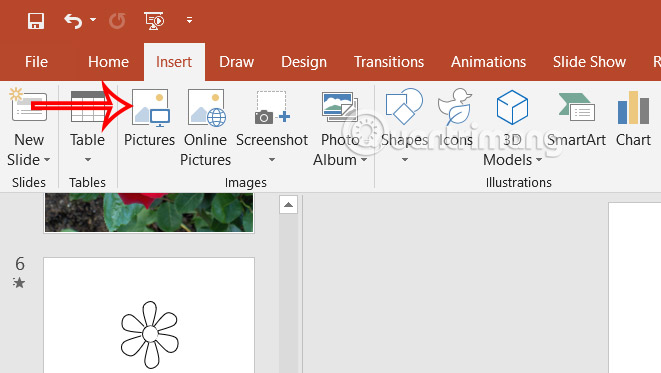Select the rose photo slide thumbnail
The height and width of the screenshot is (373, 661).
click(149, 212)
